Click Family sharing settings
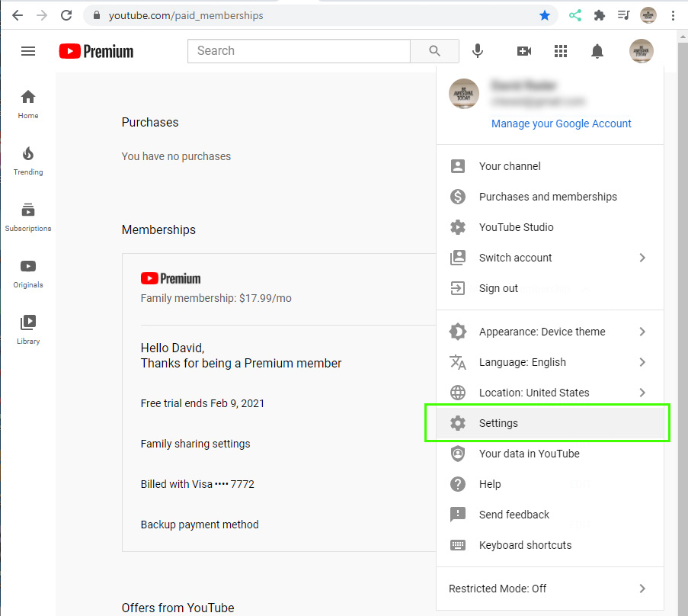Image resolution: width=688 pixels, height=616 pixels. tap(195, 444)
